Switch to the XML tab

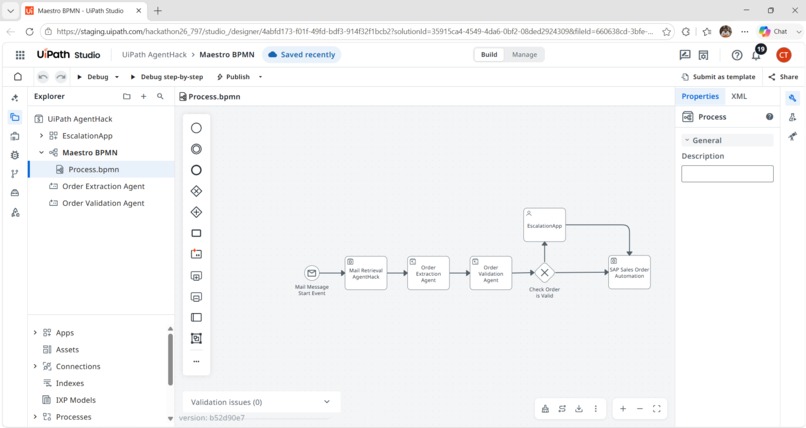[x=739, y=96]
